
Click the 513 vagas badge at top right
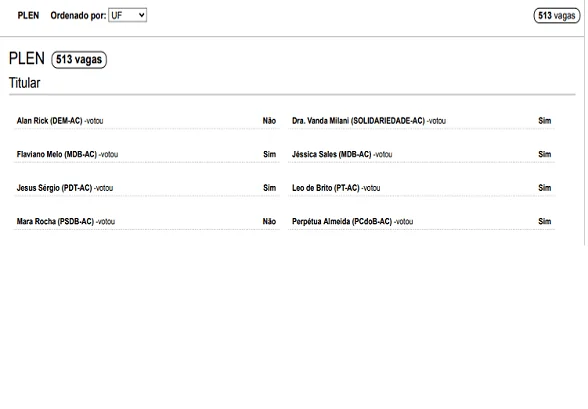[x=556, y=16]
